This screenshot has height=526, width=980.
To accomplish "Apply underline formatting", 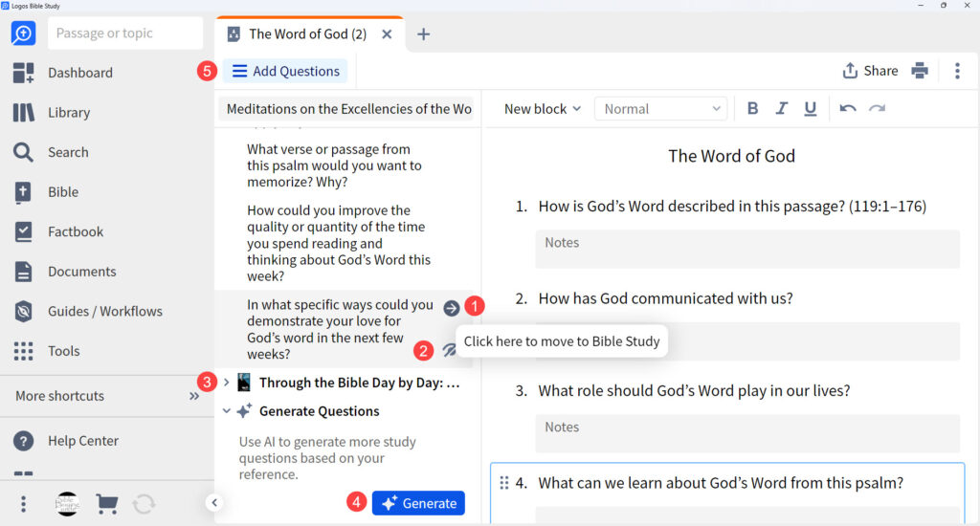I will [x=810, y=109].
